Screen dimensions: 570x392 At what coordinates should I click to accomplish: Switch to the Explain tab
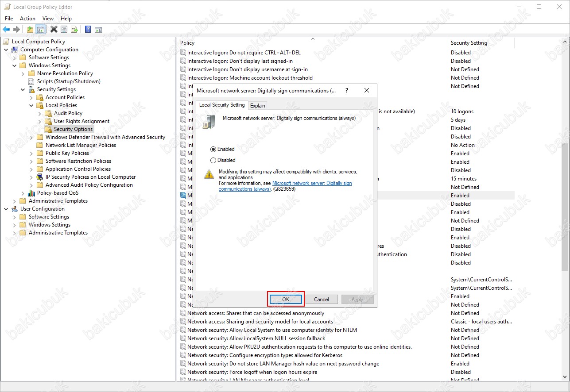[257, 105]
